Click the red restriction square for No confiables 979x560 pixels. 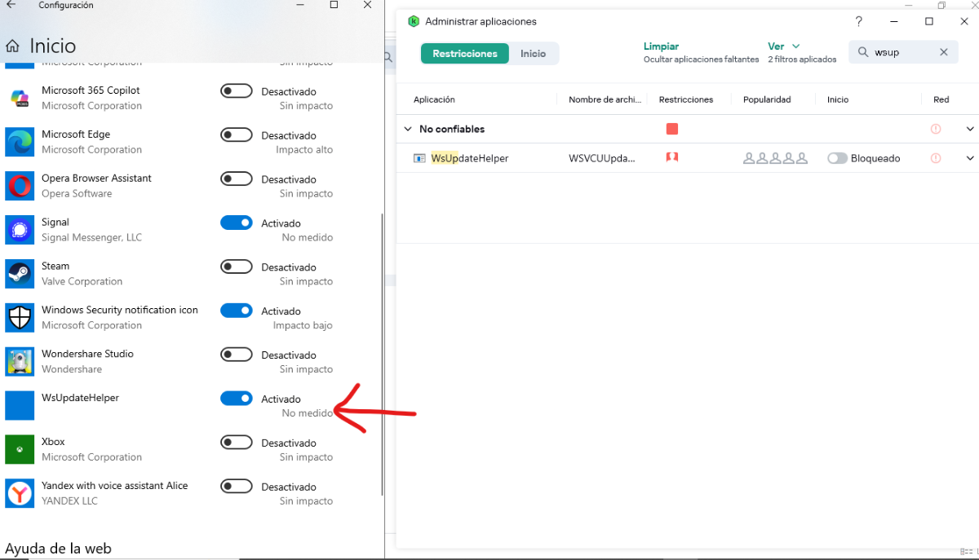coord(672,129)
